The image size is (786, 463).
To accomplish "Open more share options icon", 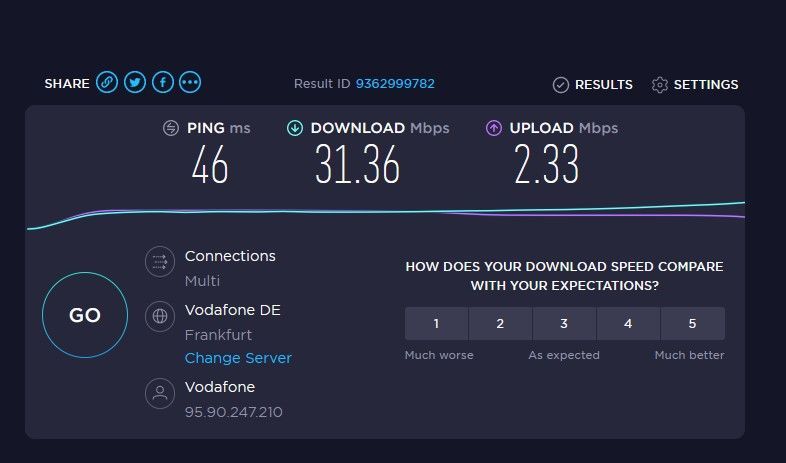I will [190, 83].
